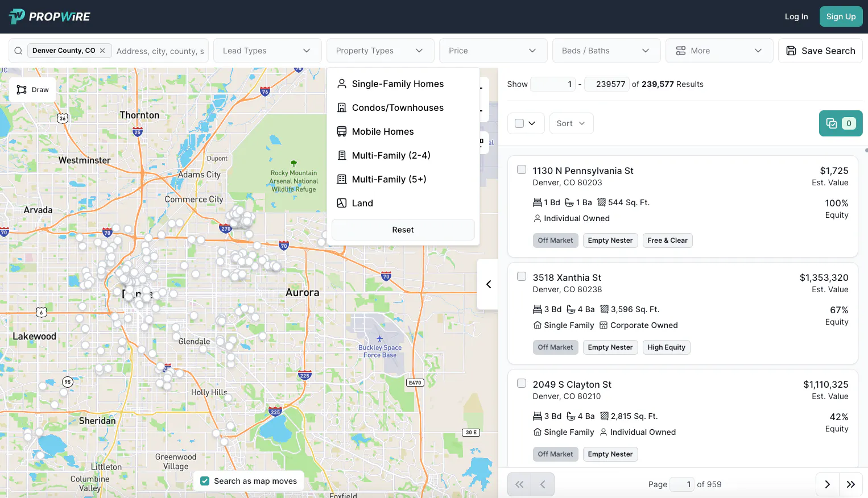Expand the Beds / Baths filter
Screen dimensions: 868x498
pyautogui.click(x=606, y=51)
